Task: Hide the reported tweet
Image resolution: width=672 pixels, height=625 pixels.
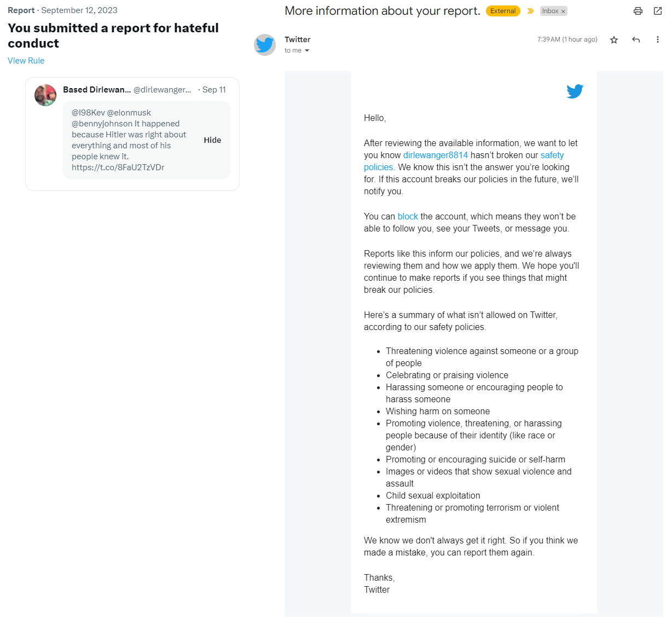Action: click(212, 140)
